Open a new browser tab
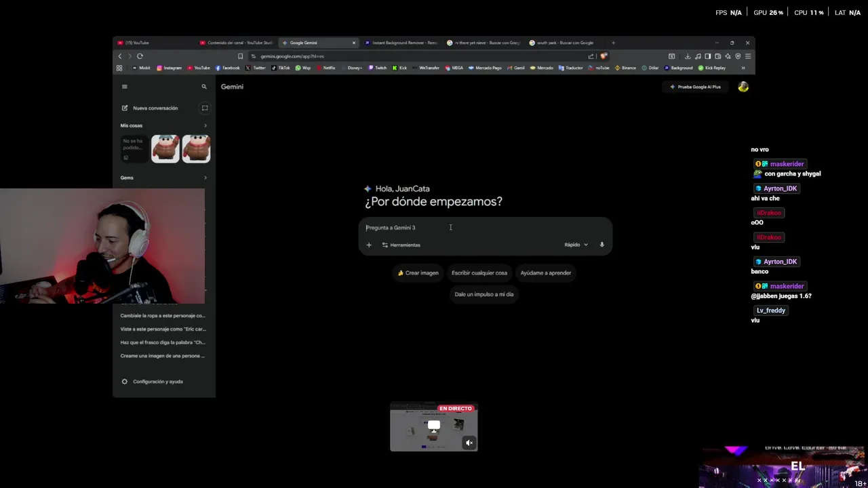The image size is (868, 488). coord(613,43)
